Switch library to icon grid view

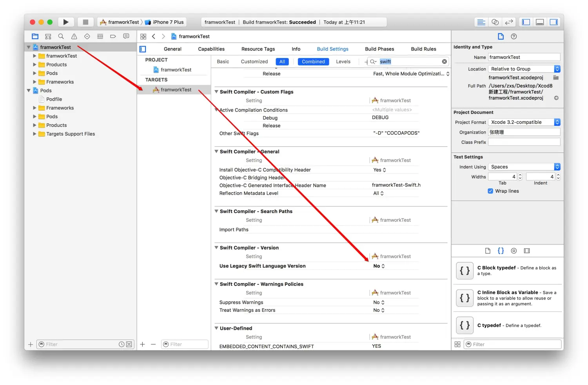[x=457, y=344]
